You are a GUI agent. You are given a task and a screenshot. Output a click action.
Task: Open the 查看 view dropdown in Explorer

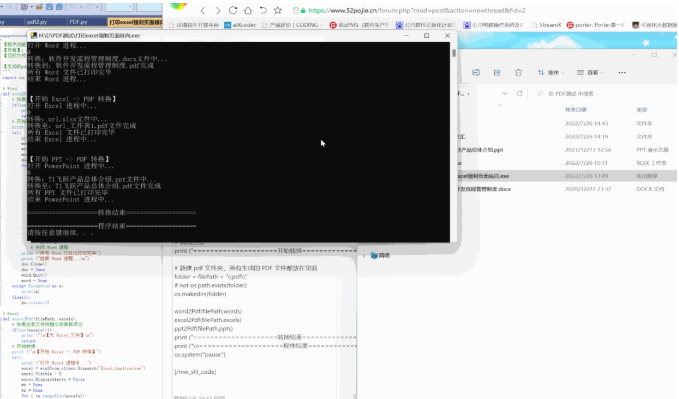[590, 72]
